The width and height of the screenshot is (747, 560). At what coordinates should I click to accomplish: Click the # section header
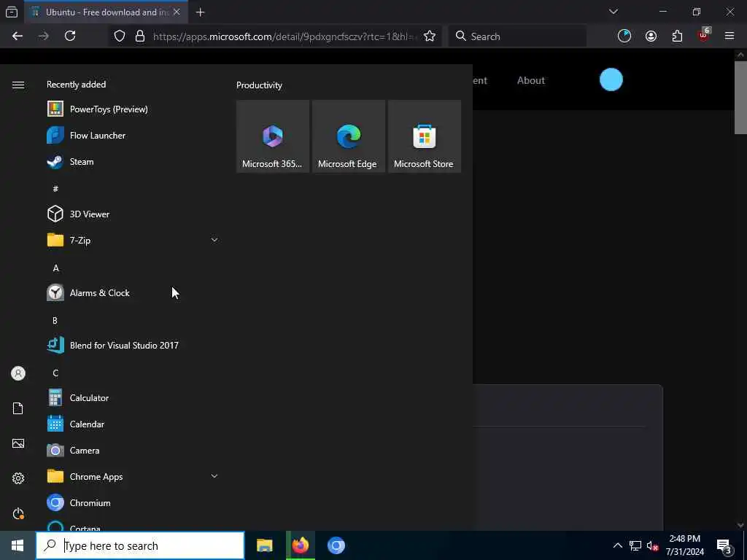coord(55,189)
